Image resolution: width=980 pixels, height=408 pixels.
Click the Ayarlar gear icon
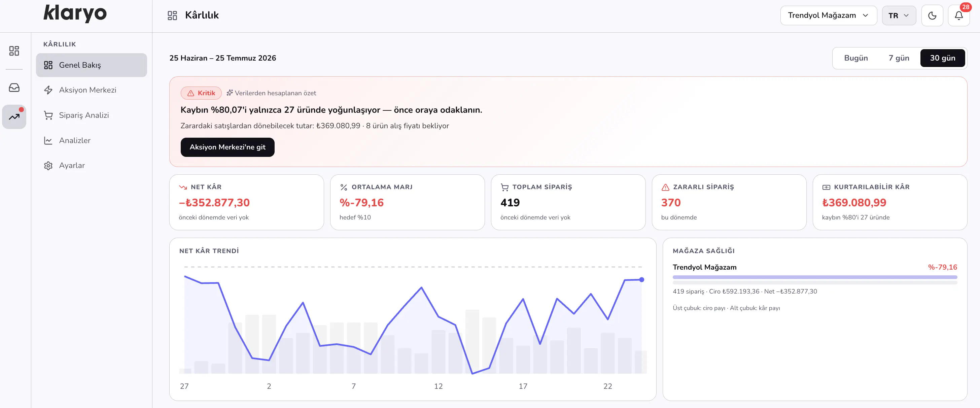pos(48,166)
